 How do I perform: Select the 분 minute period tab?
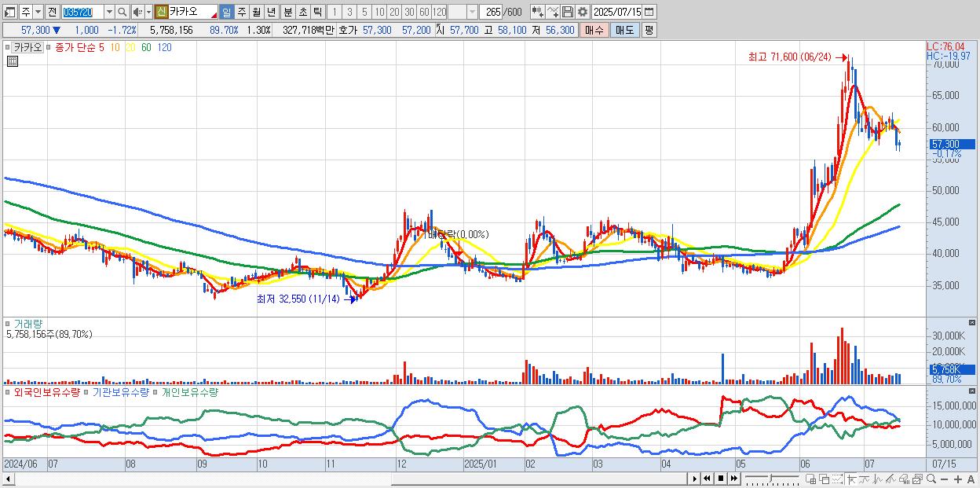[x=288, y=13]
